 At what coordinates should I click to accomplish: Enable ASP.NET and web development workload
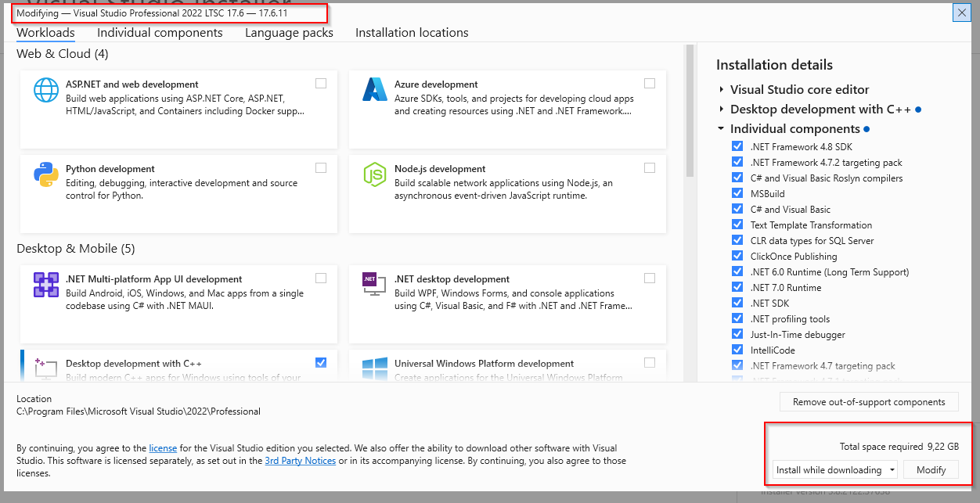coord(321,84)
